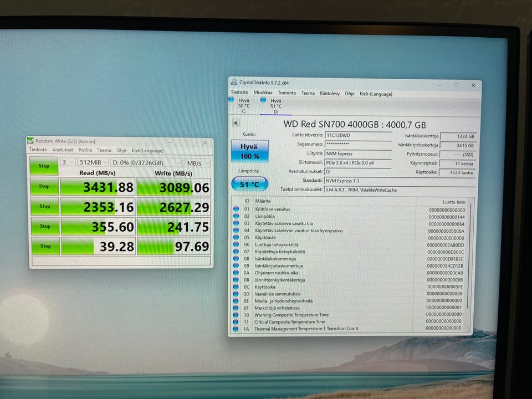Click the previous disk arrow in CrystalDiskInfo
This screenshot has width=532, height=399.
tap(236, 123)
